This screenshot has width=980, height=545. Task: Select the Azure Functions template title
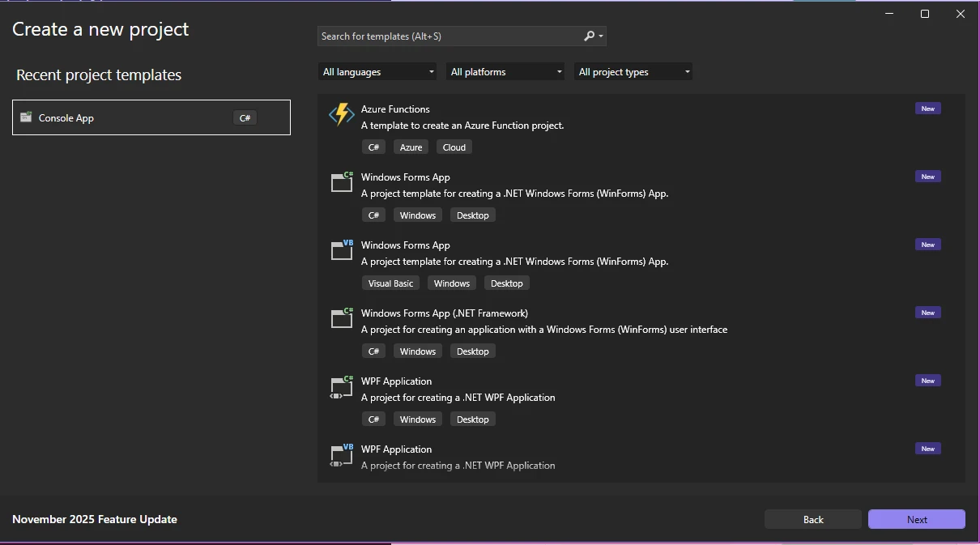(x=395, y=109)
